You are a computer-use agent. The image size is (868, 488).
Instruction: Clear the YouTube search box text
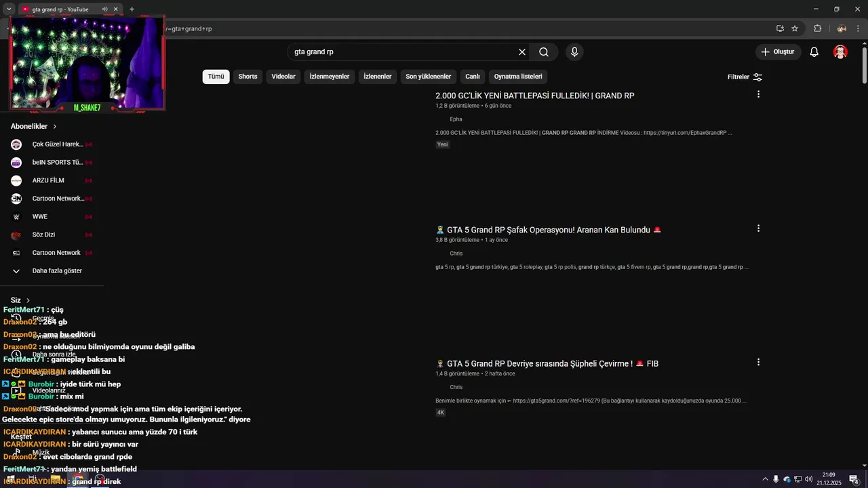[522, 52]
